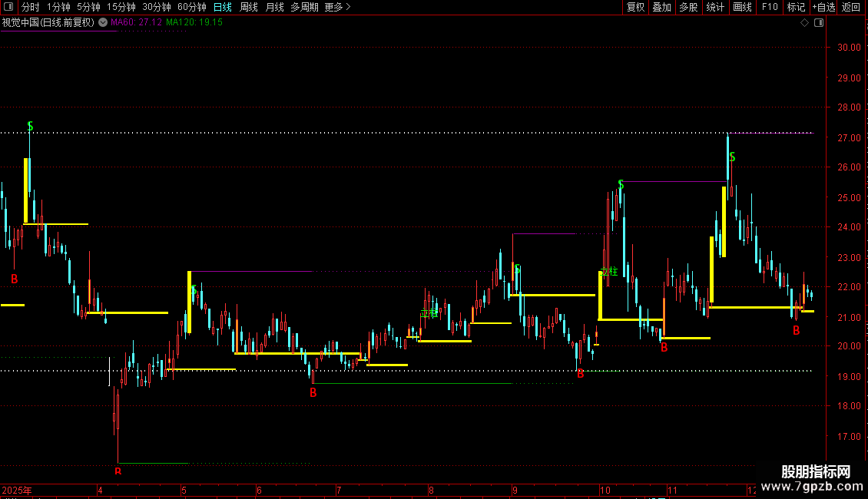Click the 27.00 price axis label
868x499 pixels.
tap(849, 137)
